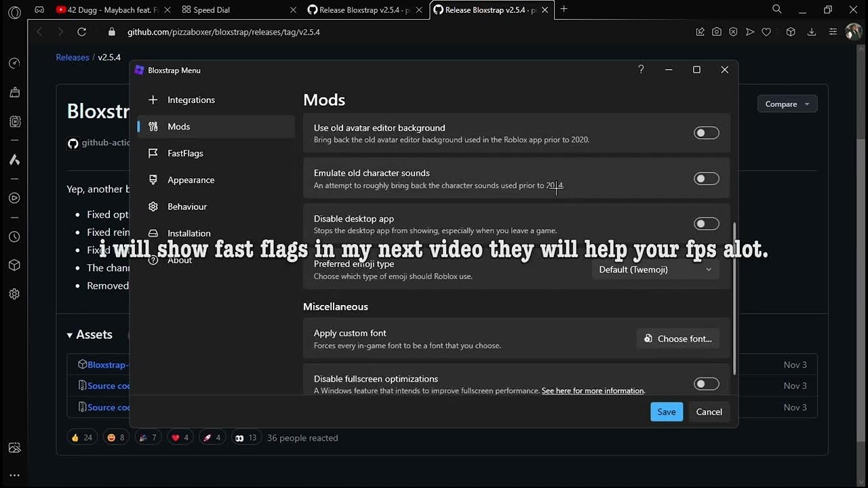Image resolution: width=868 pixels, height=488 pixels.
Task: Toggle Use old avatar editor background
Action: tap(706, 133)
